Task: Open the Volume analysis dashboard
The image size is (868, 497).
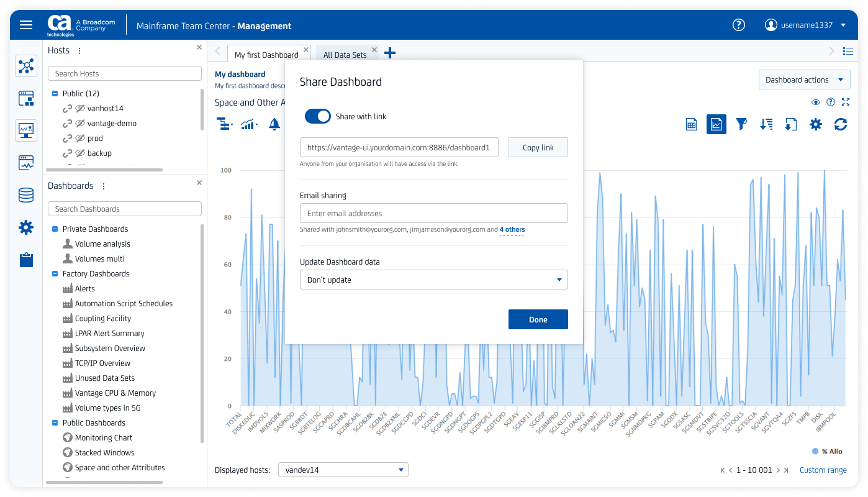Action: click(x=102, y=244)
